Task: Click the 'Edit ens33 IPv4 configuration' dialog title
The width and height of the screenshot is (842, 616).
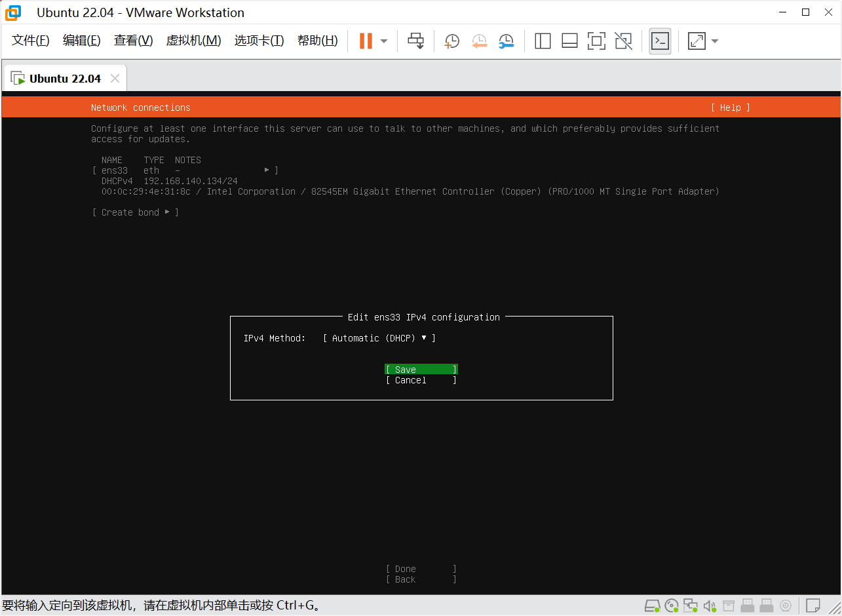Action: tap(424, 317)
